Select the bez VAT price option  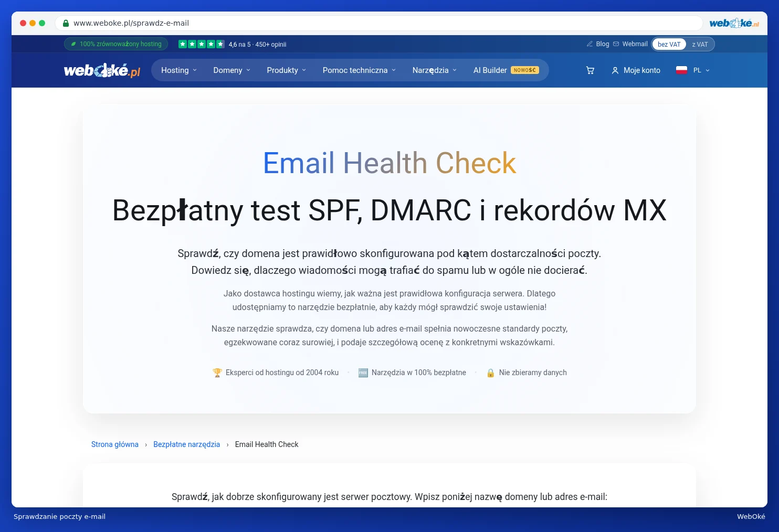tap(669, 45)
